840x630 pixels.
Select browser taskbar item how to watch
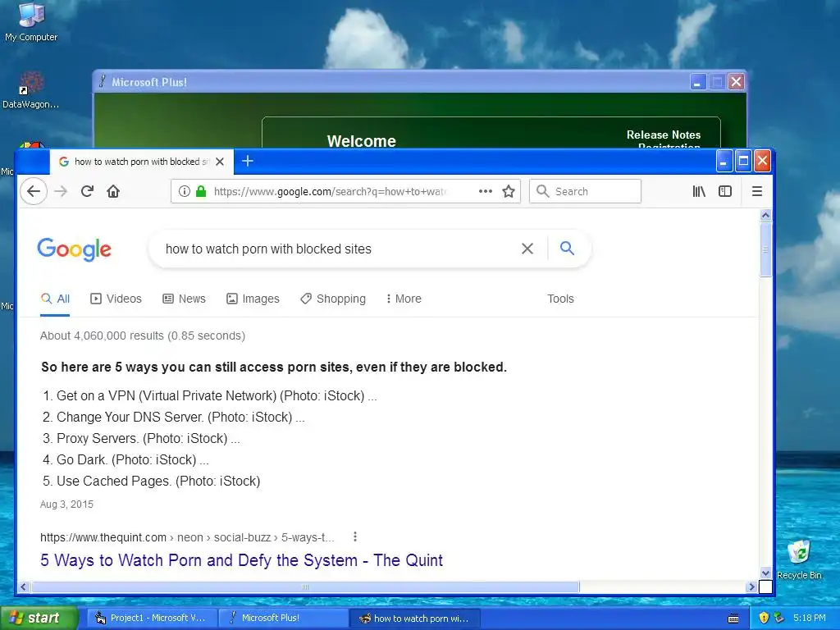(x=414, y=619)
